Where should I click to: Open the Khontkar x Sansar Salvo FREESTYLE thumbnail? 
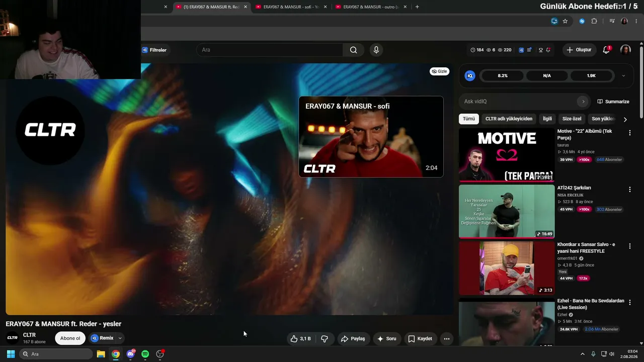(507, 268)
